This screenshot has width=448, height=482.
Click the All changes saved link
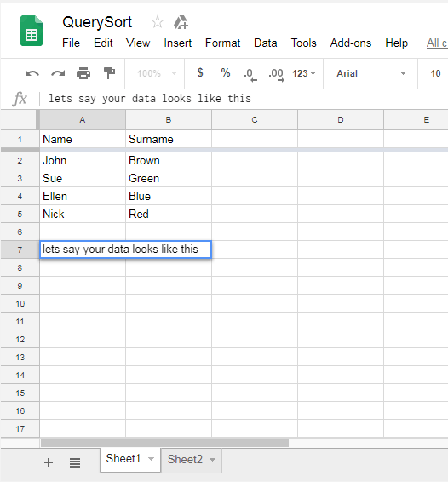pos(437,43)
